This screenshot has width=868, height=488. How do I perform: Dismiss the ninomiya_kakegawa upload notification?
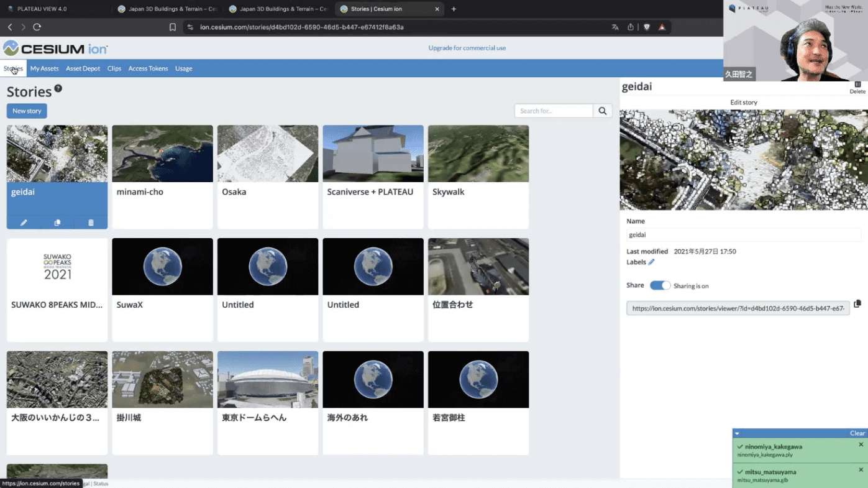coord(861,444)
